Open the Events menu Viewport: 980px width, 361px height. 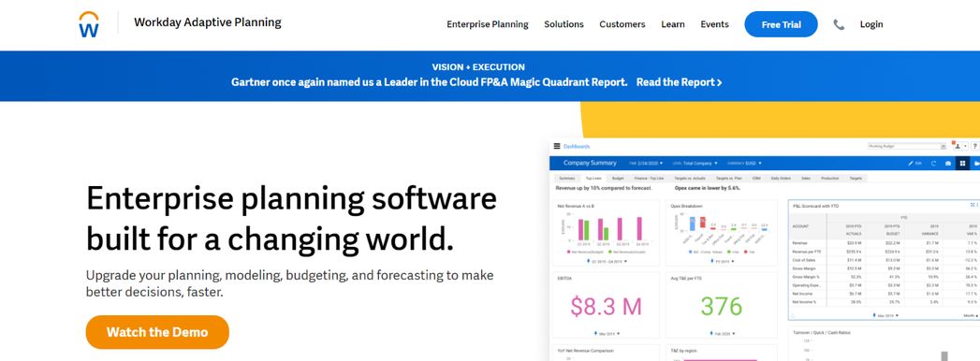(x=714, y=24)
